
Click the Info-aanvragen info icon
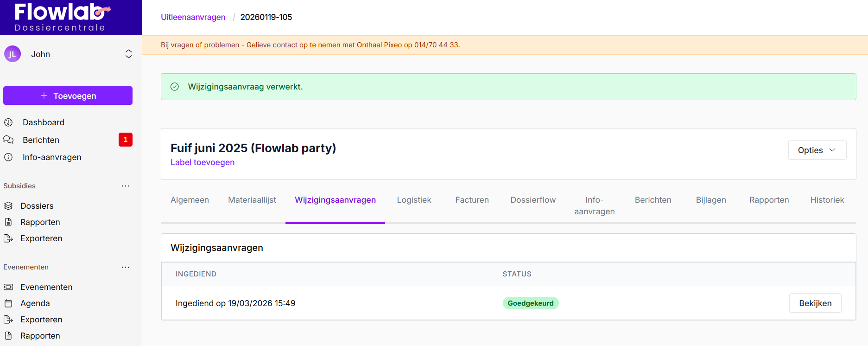(8, 157)
